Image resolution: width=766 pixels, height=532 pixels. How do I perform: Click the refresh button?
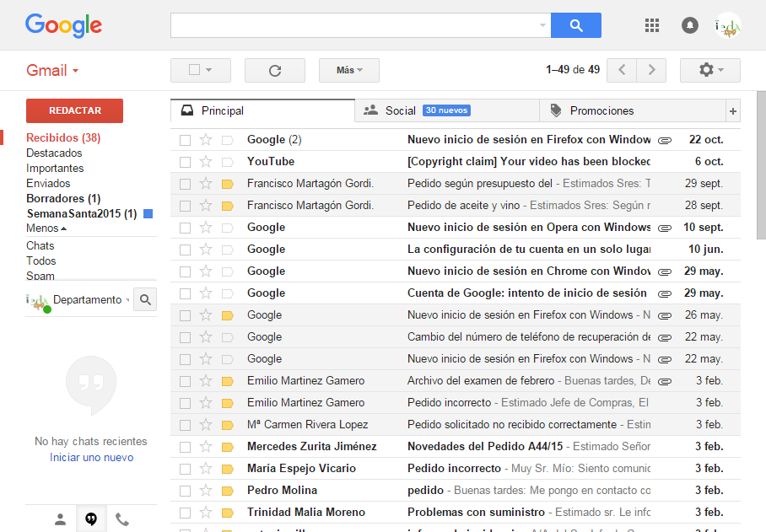coord(275,70)
